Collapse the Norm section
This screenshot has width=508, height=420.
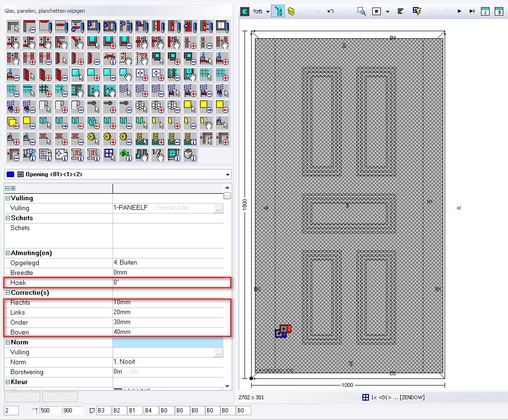[x=8, y=343]
